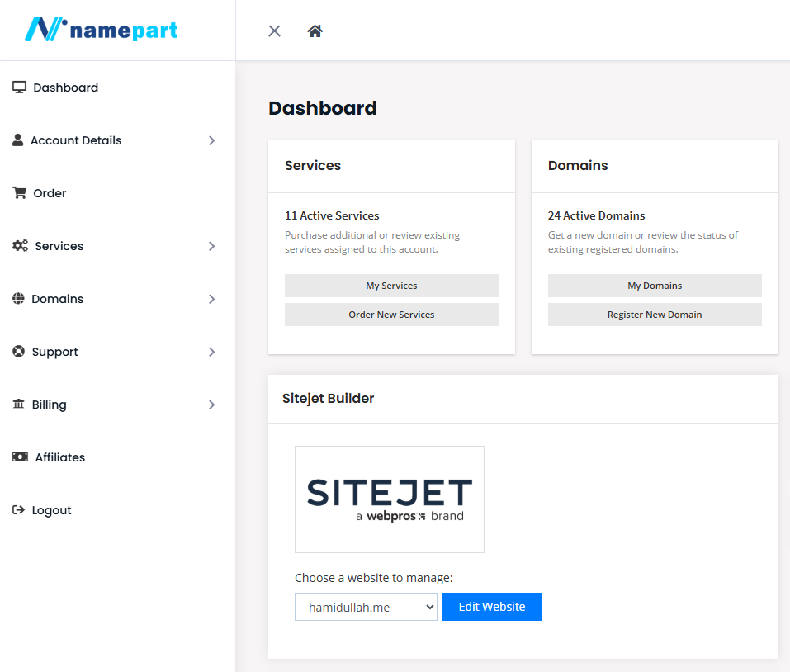Click the 24 Active Domains text

tap(597, 215)
